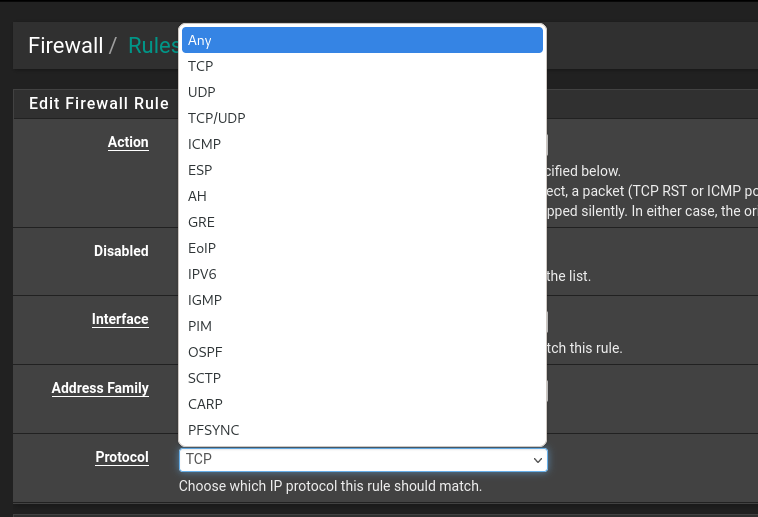This screenshot has width=758, height=517.
Task: Select the PFSYNC protocol option
Action: [362, 430]
